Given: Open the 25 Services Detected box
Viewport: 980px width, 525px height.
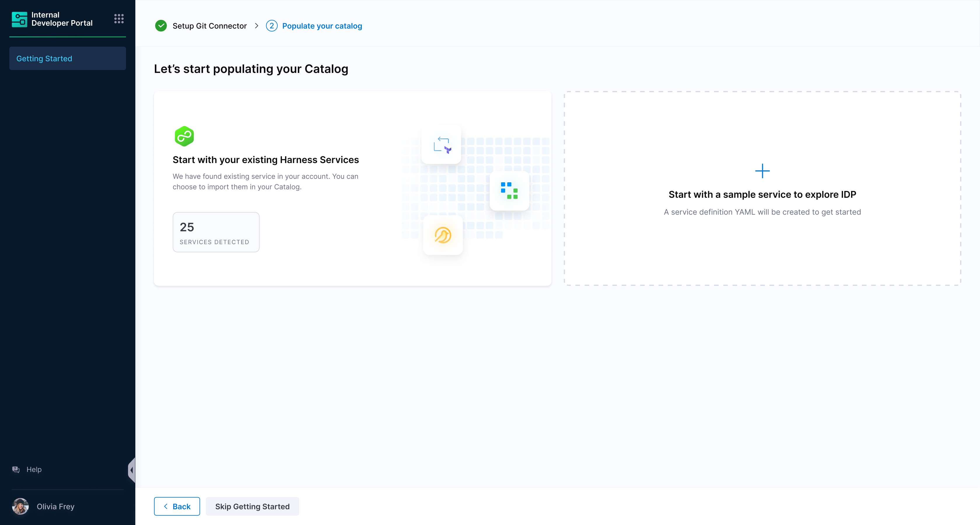Looking at the screenshot, I should tap(216, 232).
